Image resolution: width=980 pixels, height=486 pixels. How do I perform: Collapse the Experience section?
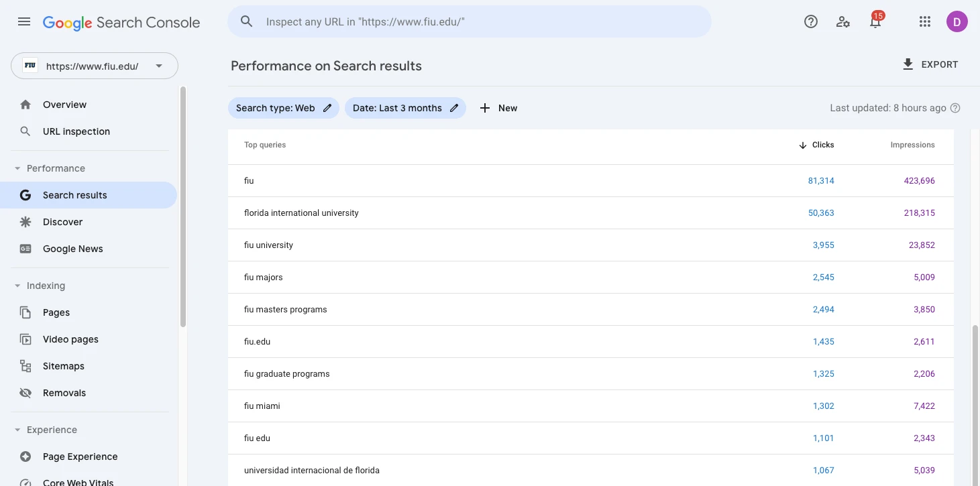click(x=17, y=430)
